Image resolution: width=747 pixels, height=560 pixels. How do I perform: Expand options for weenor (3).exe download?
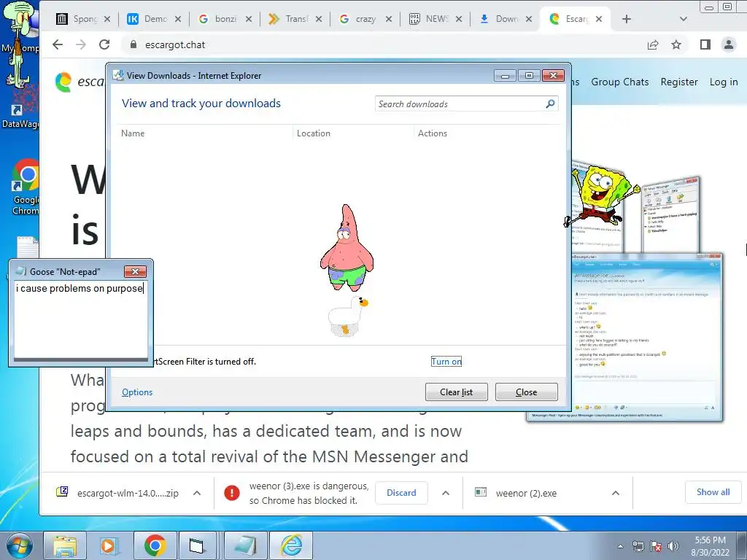(446, 494)
